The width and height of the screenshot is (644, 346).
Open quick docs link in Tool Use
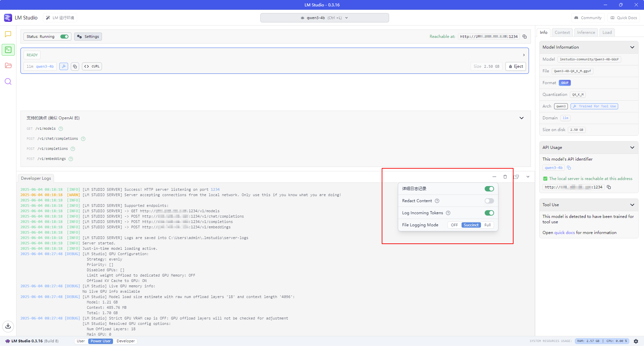click(x=565, y=233)
